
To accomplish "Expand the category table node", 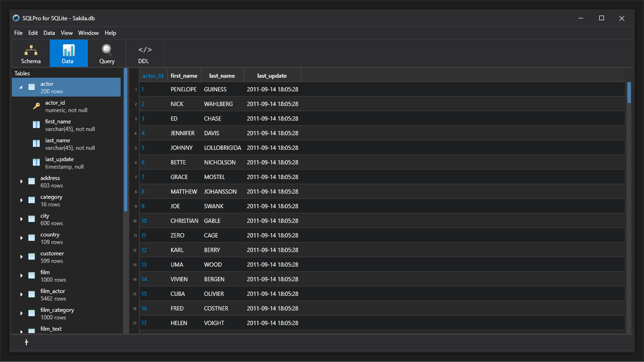I will [21, 200].
